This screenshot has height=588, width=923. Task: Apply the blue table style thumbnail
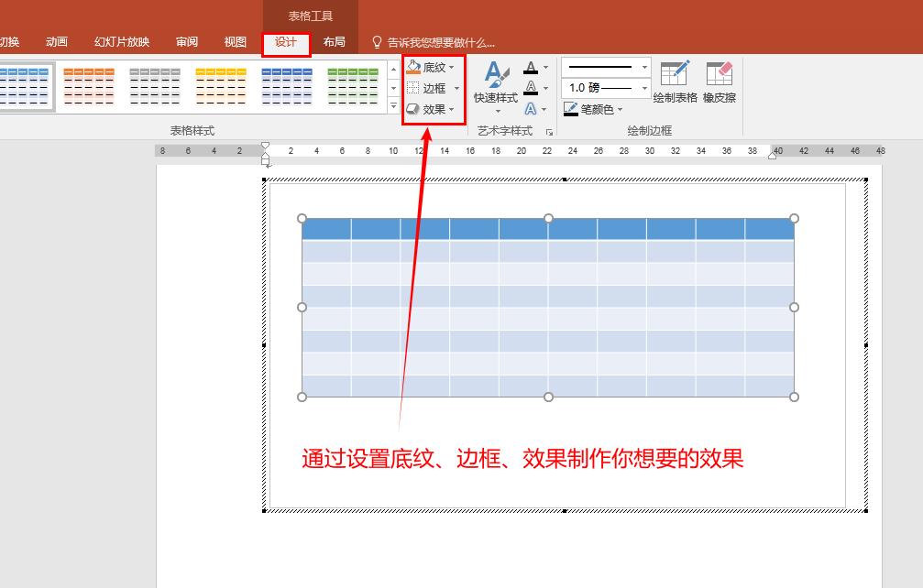point(25,86)
